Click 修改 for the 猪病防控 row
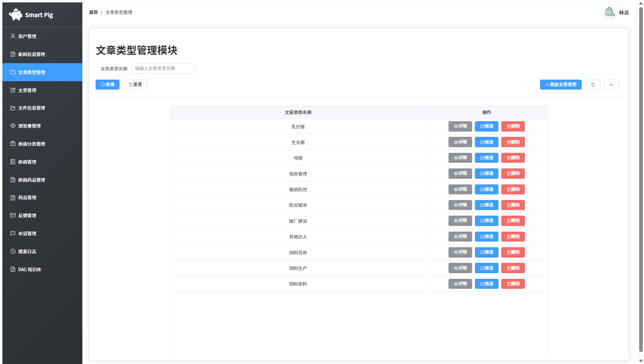644x364 pixels. click(x=486, y=189)
